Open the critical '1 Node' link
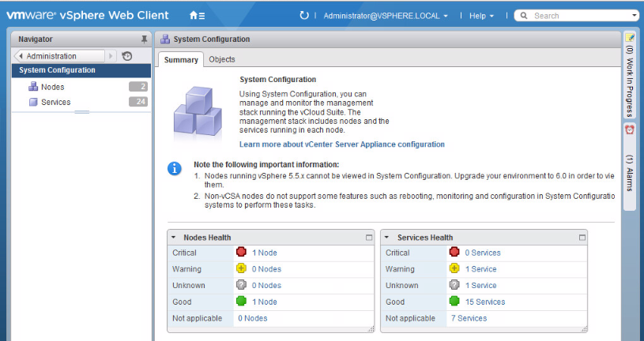The width and height of the screenshot is (644, 341). [265, 253]
